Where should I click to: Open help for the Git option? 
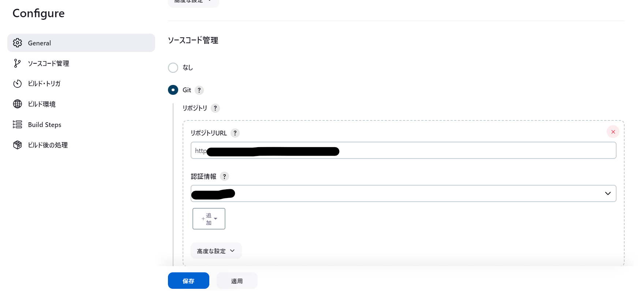tap(199, 90)
